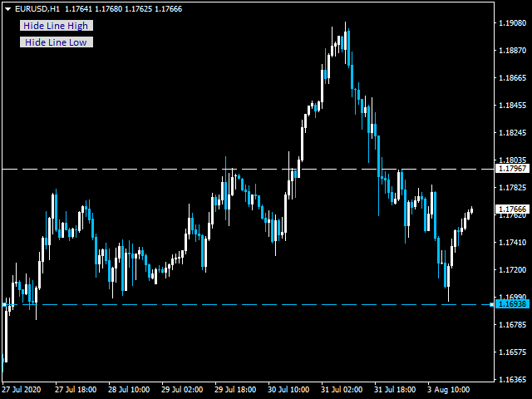Open the chart dropdown triangle beside EURUSD,H1
Screen dimensions: 532x399
point(8,9)
